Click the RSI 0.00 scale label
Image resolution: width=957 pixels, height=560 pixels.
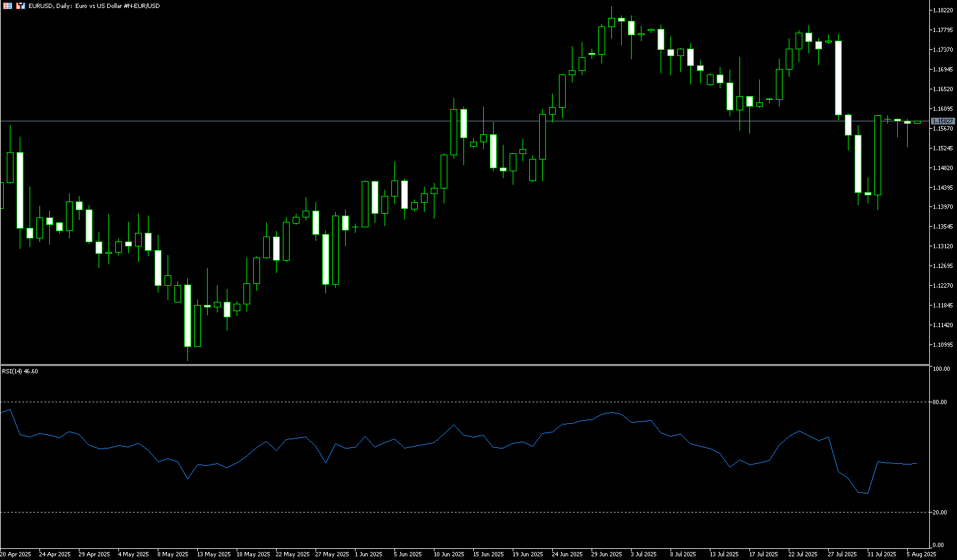pyautogui.click(x=939, y=545)
